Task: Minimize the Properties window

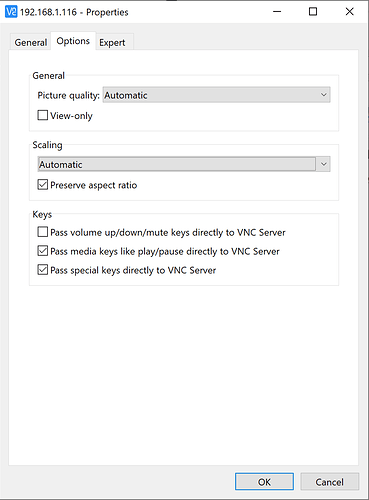Action: 277,12
